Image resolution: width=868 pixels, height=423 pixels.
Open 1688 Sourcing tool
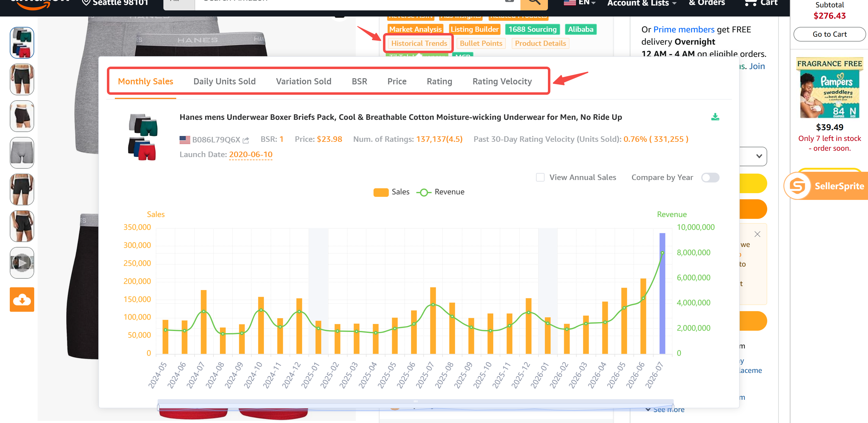click(x=532, y=29)
